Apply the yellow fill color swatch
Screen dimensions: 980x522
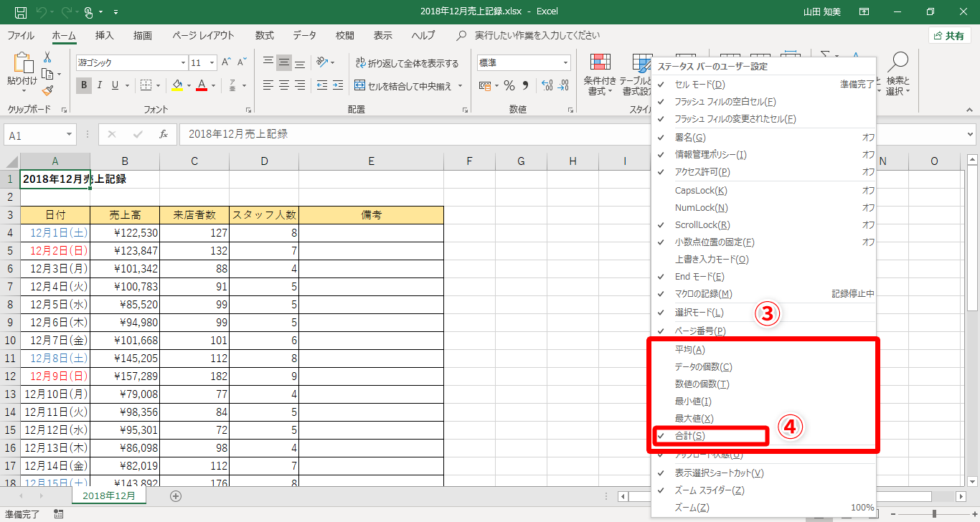tap(177, 86)
